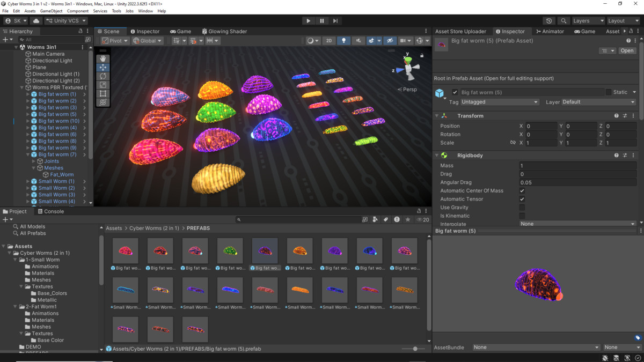This screenshot has width=644, height=362.
Task: Toggle hidden objects scene visibility icon
Action: [390, 41]
